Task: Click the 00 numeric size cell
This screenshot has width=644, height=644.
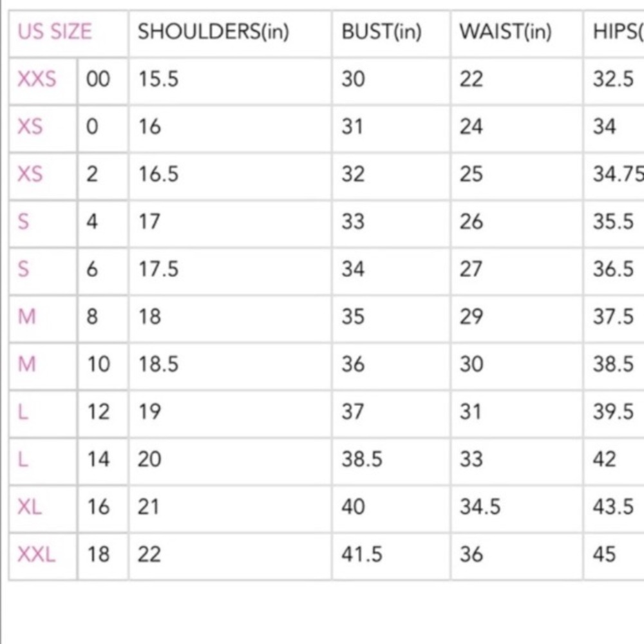Action: 99,79
